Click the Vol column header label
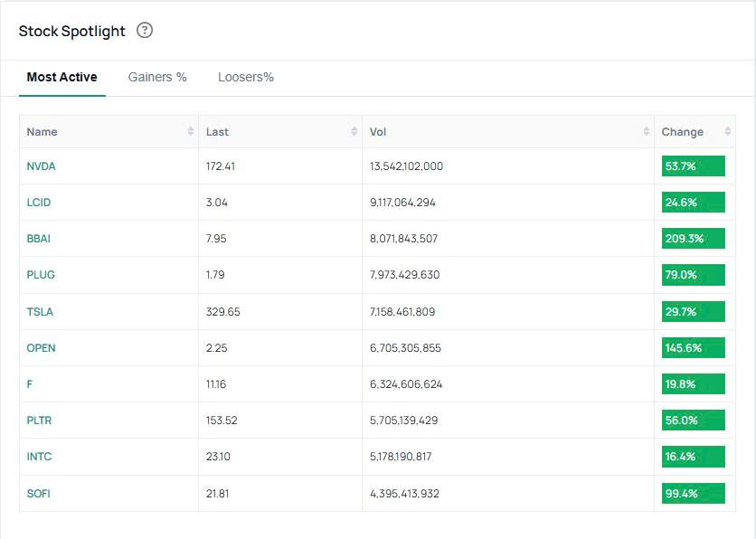 378,132
